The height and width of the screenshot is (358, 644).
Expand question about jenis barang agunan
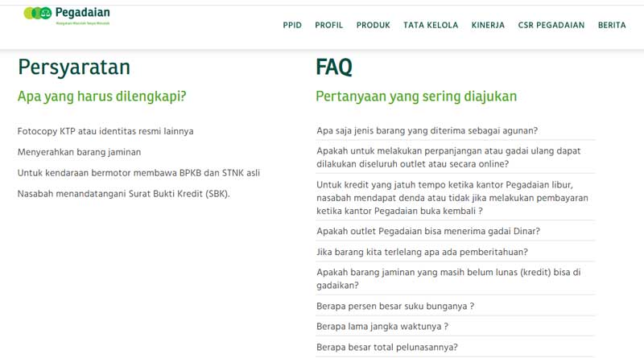427,130
